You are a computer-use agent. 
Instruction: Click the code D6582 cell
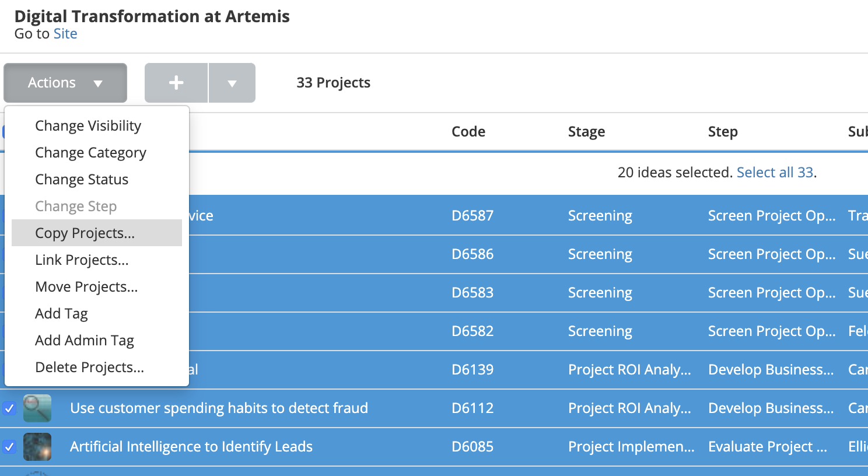pyautogui.click(x=473, y=331)
